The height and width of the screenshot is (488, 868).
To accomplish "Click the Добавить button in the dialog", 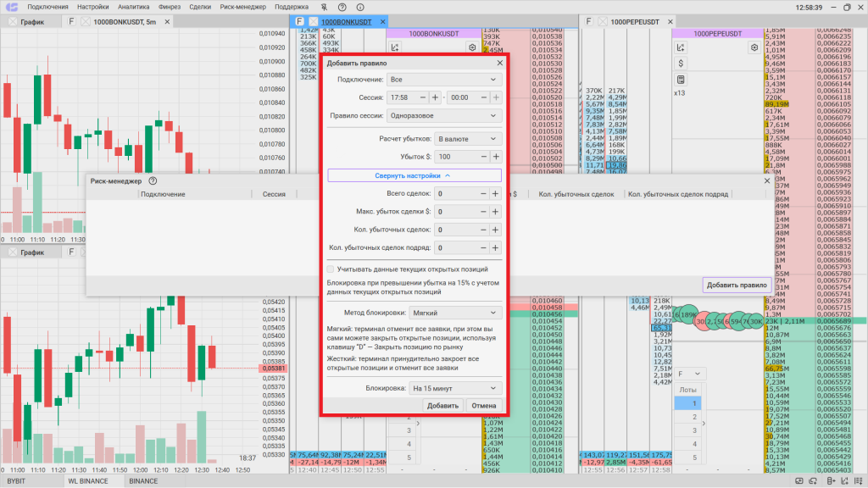I will (x=442, y=406).
